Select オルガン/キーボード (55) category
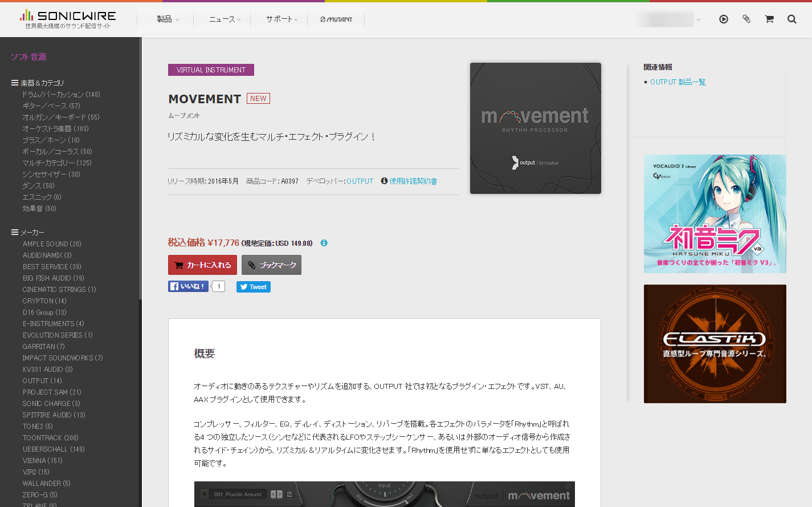Screen dimensions: 812x507 pos(61,117)
